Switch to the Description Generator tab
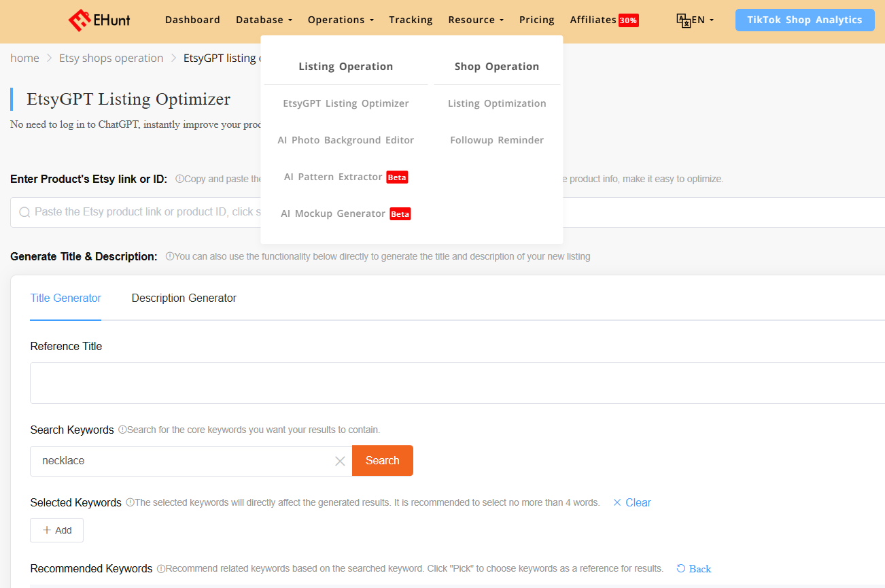The height and width of the screenshot is (588, 885). (x=184, y=298)
